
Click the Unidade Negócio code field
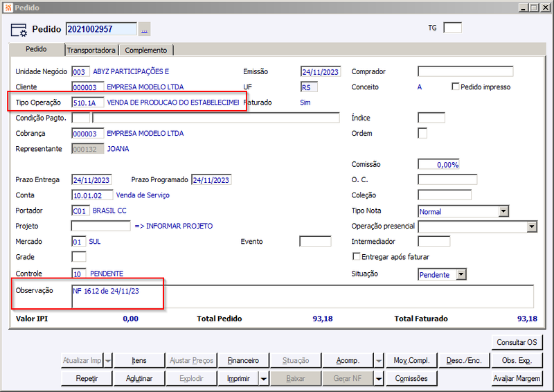(x=80, y=72)
